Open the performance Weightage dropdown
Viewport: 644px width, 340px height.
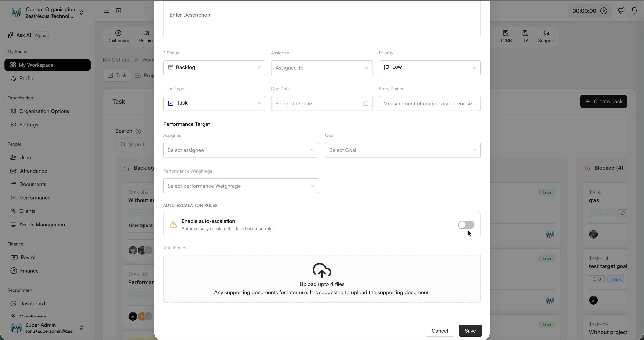(x=241, y=186)
